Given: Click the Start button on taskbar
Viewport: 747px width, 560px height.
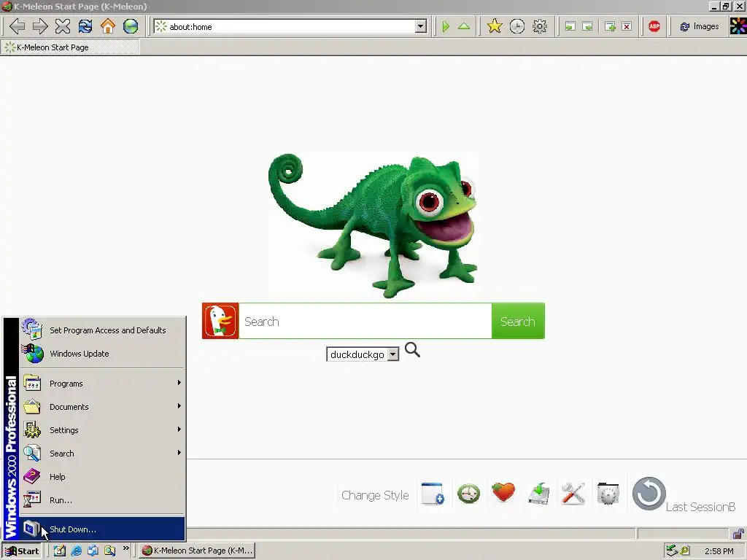Looking at the screenshot, I should click(x=22, y=551).
